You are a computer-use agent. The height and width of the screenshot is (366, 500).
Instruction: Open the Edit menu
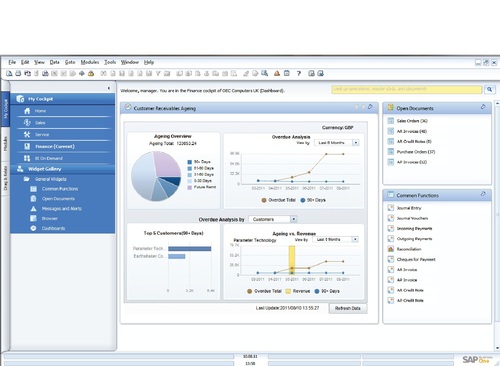[x=25, y=62]
